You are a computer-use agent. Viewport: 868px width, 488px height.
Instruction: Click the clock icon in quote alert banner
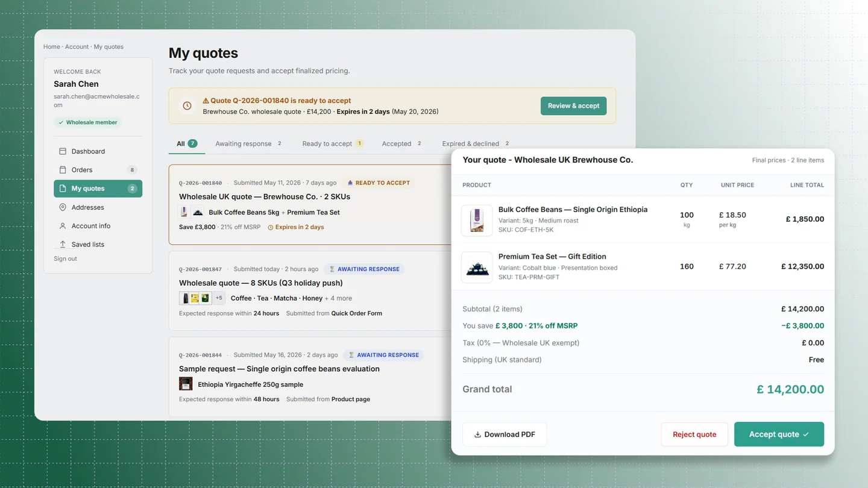[x=187, y=105]
